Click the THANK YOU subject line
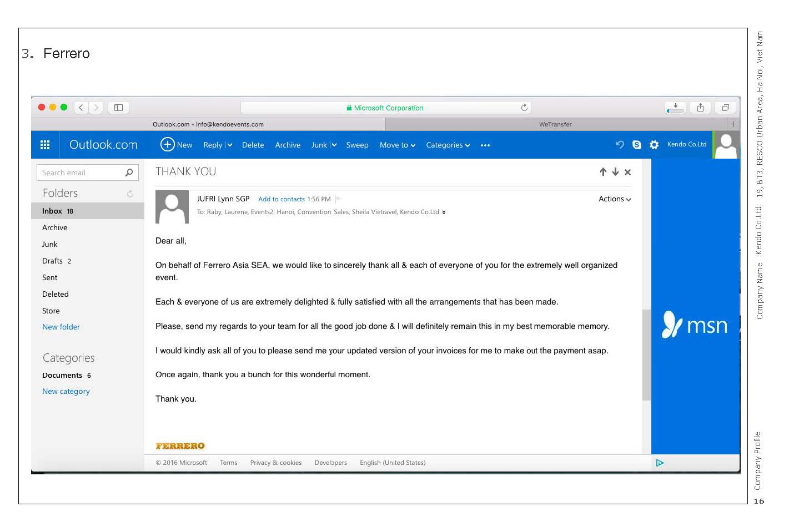This screenshot has width=799, height=532. coord(186,172)
